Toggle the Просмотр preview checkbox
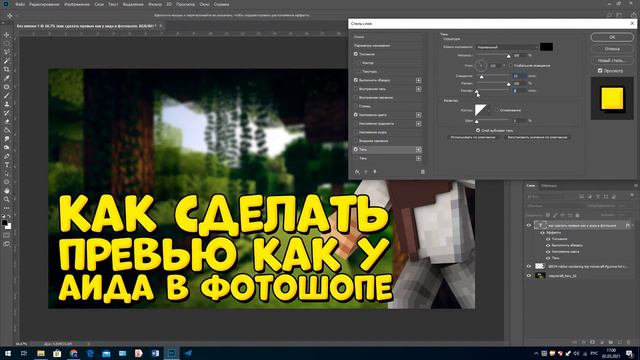The image size is (640, 360). [x=600, y=71]
